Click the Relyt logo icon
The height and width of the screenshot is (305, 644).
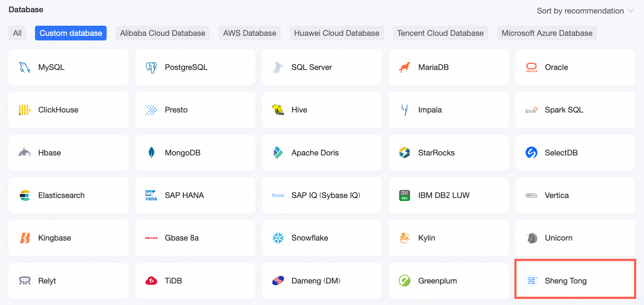coord(25,281)
